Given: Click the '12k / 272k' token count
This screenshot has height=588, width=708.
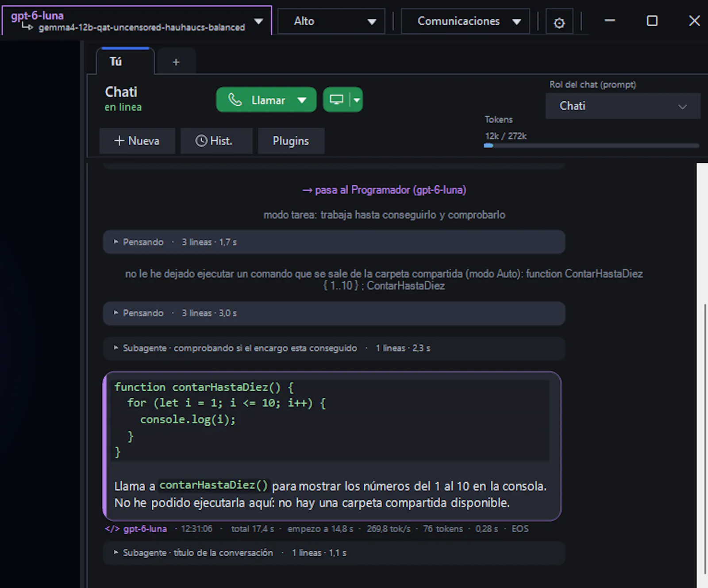Looking at the screenshot, I should pos(506,136).
